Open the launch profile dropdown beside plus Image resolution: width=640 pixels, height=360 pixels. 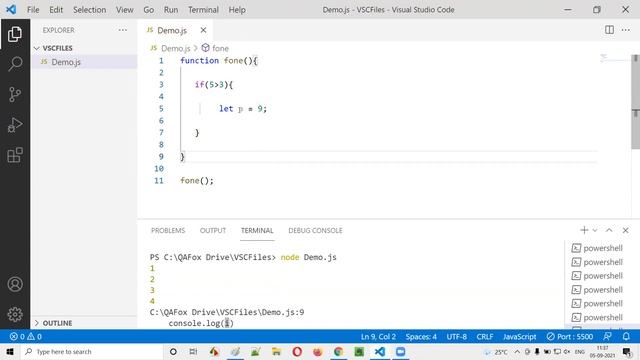595,231
